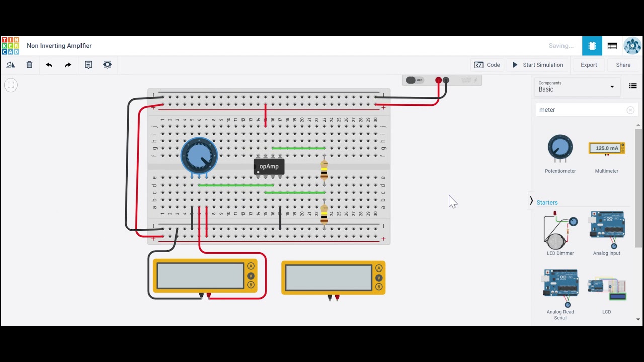Click right multimeter red probe terminal
The height and width of the screenshot is (362, 644).
337,297
